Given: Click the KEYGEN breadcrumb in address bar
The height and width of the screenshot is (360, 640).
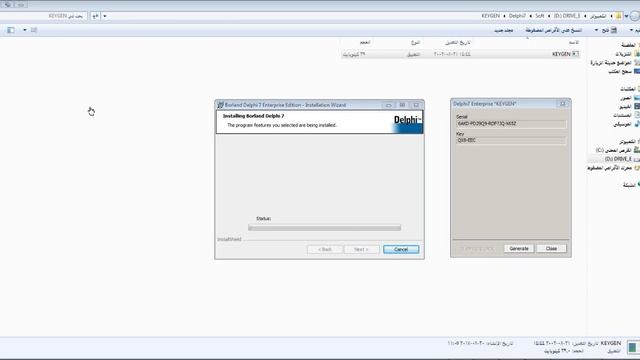Looking at the screenshot, I should 490,16.
